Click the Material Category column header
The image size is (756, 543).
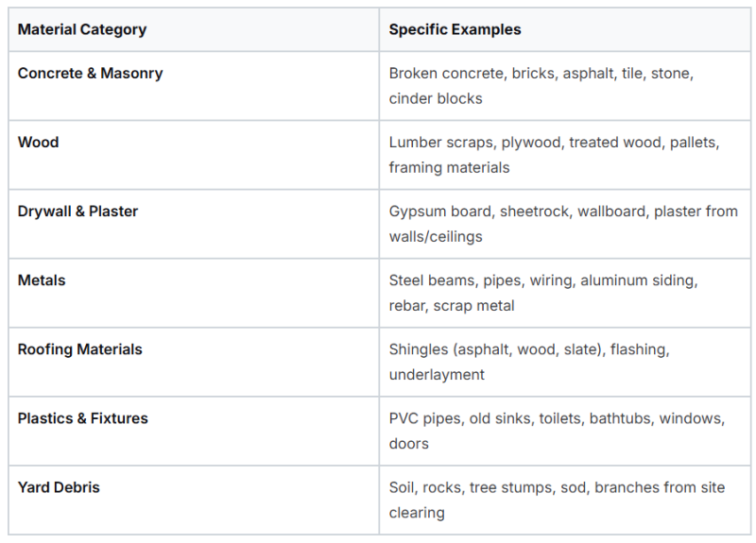82,29
